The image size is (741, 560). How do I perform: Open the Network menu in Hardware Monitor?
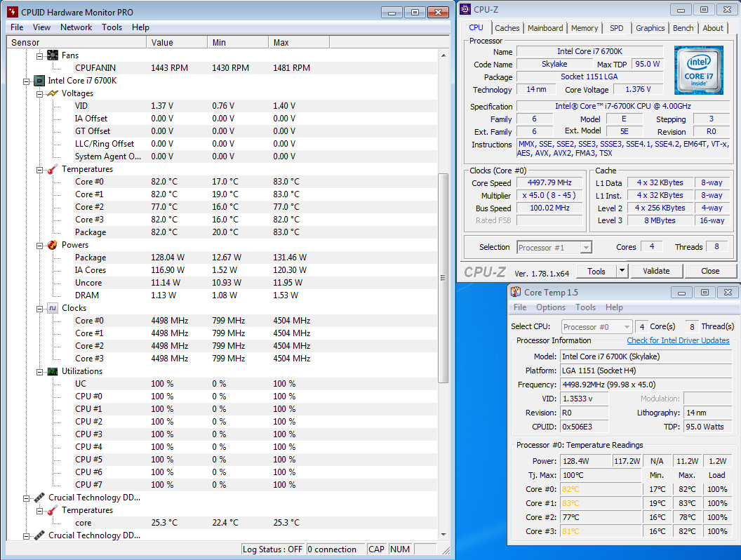[76, 27]
